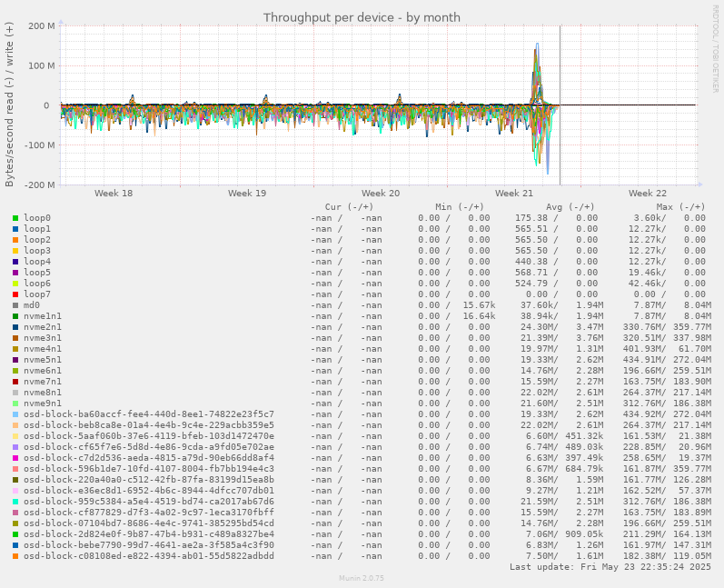Screen dimensions: 724x588
Task: Click the Cur (-/+) column header
Action: click(x=349, y=207)
